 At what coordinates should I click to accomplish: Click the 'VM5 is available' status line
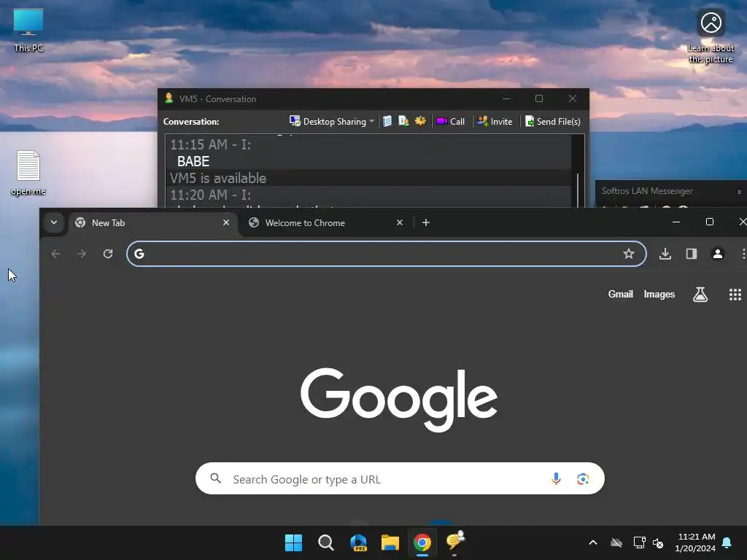pyautogui.click(x=218, y=178)
